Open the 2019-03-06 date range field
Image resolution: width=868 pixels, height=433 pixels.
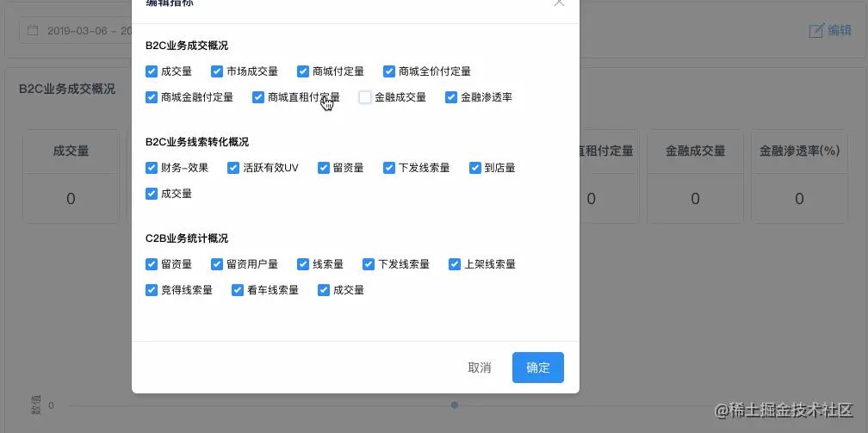pos(75,30)
